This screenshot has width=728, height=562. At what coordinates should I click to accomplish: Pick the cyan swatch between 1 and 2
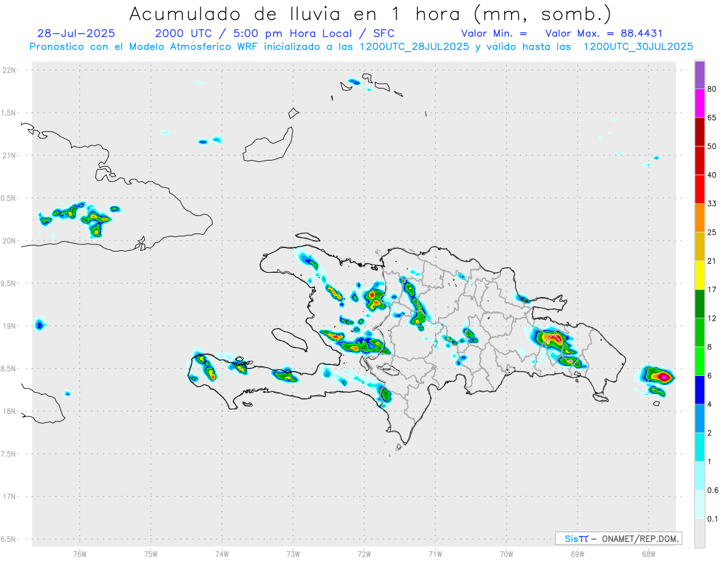[699, 447]
